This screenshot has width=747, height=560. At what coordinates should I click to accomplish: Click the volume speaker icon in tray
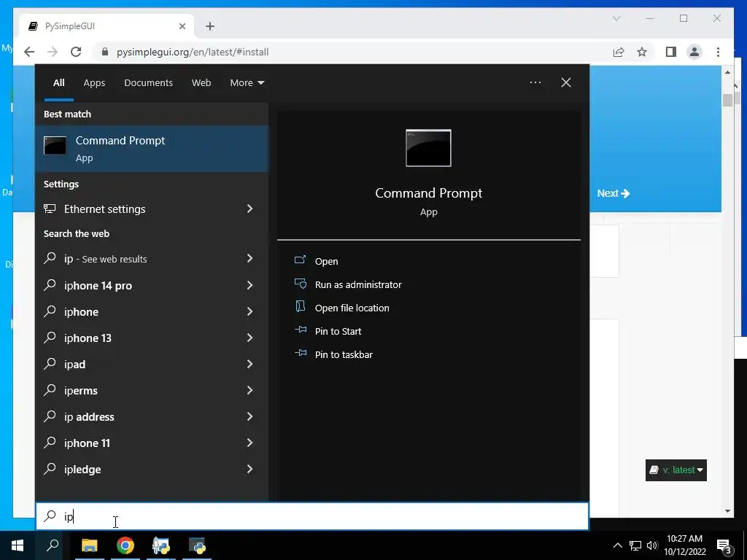pyautogui.click(x=652, y=545)
